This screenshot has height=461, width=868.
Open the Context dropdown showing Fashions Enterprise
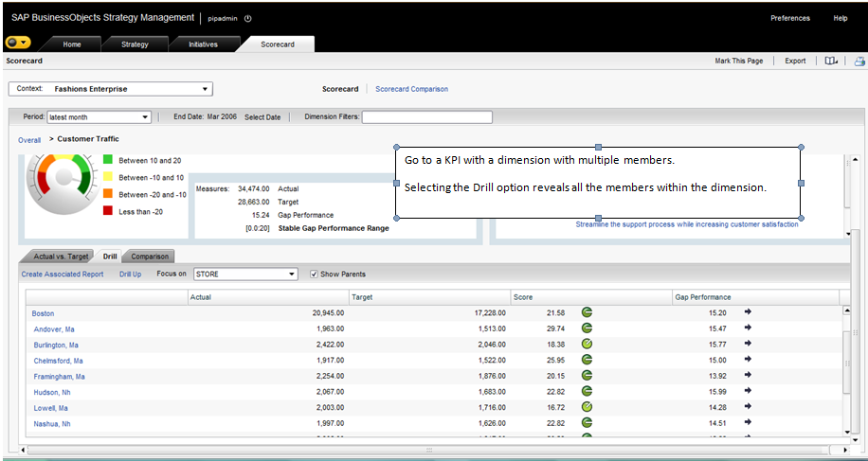click(111, 89)
